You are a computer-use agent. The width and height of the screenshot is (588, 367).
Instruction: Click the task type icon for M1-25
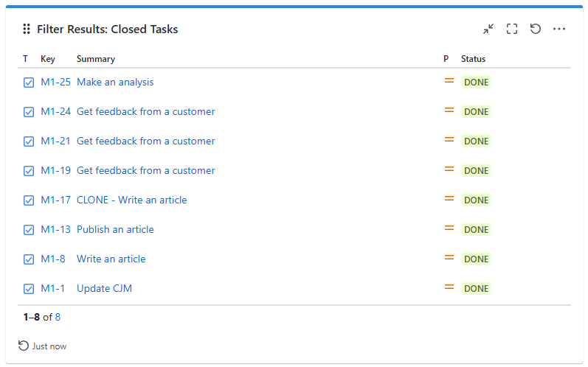pos(29,83)
